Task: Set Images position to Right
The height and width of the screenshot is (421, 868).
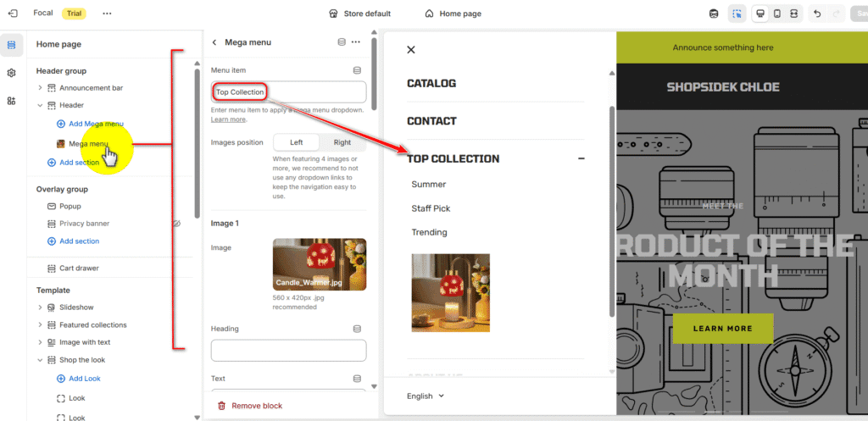Action: [x=342, y=142]
